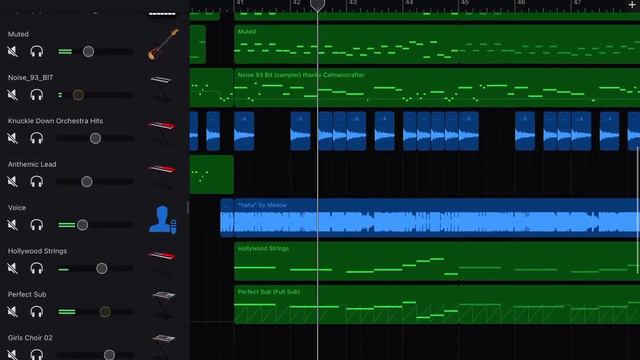This screenshot has height=360, width=640.
Task: Mute the Noise_93_BIT track
Action: [13, 95]
